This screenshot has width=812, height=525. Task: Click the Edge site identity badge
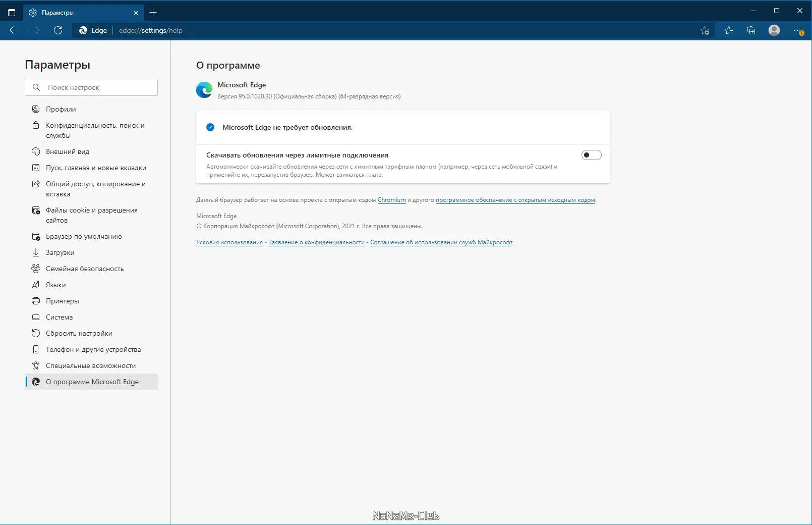(x=93, y=30)
